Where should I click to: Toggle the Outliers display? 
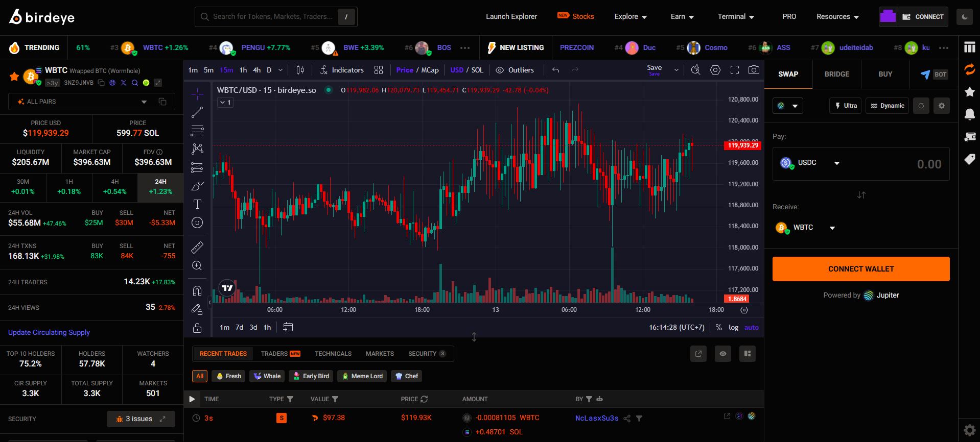pyautogui.click(x=515, y=70)
